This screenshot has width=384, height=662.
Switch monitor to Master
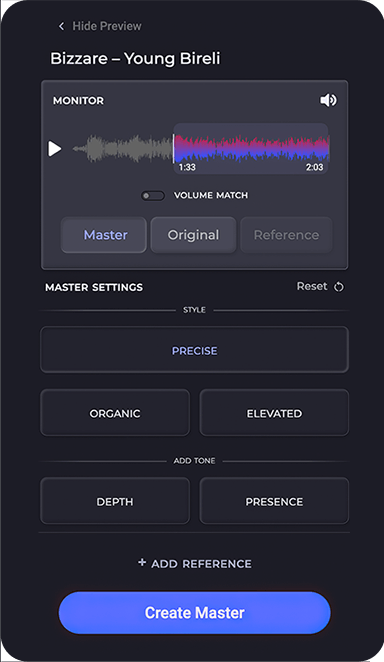coord(104,235)
